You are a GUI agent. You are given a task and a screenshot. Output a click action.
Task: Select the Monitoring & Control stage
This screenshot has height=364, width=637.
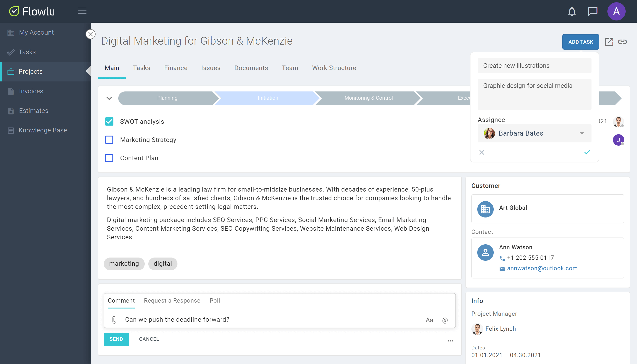(368, 98)
